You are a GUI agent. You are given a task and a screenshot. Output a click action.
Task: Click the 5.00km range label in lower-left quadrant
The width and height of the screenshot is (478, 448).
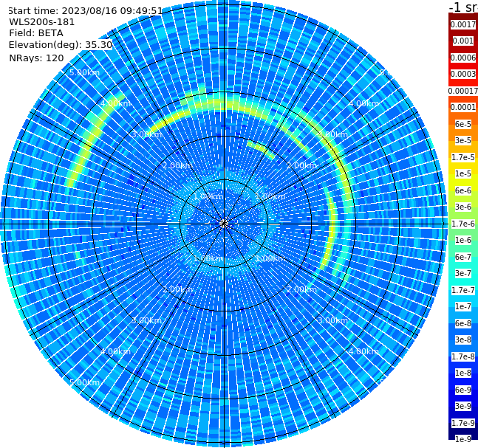84,382
